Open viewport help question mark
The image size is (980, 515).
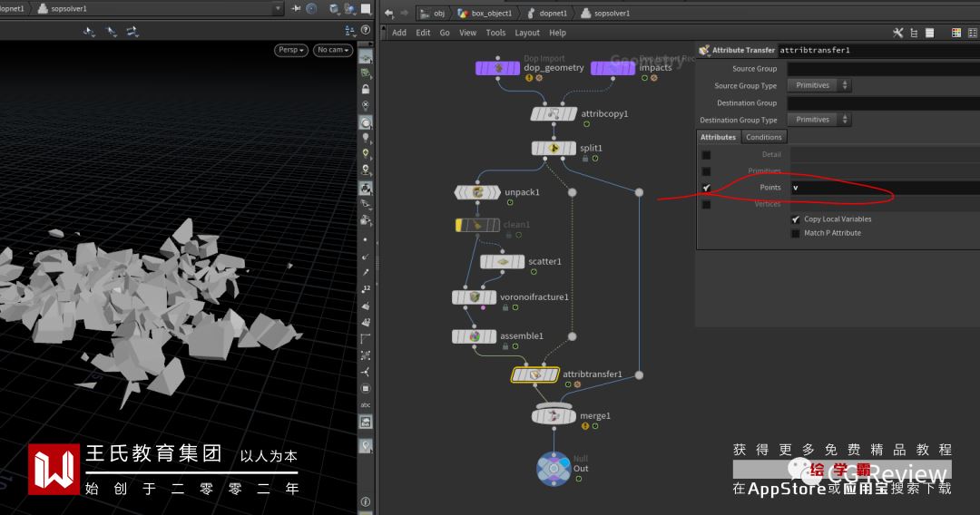click(x=366, y=30)
